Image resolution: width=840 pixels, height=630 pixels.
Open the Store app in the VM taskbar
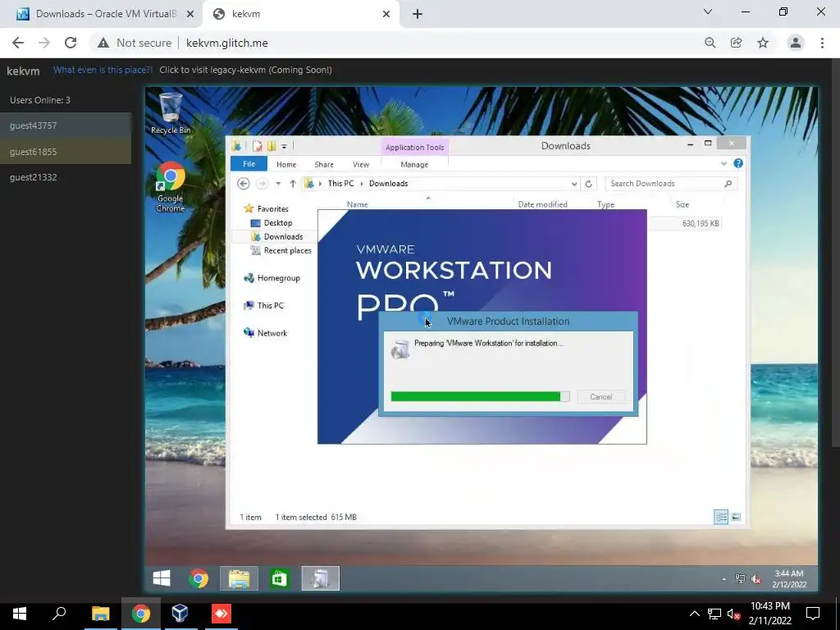pyautogui.click(x=280, y=578)
